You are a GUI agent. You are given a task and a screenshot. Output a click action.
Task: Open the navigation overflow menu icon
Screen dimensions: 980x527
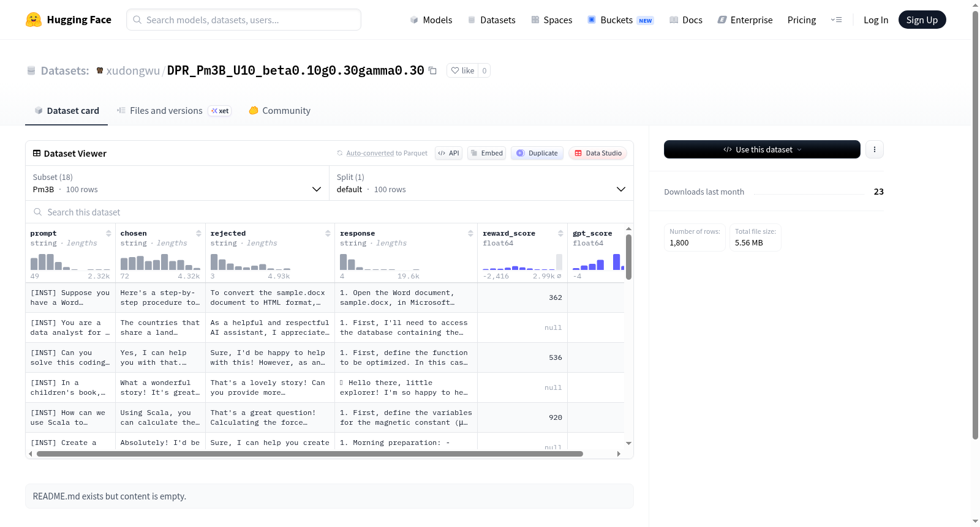pos(836,20)
